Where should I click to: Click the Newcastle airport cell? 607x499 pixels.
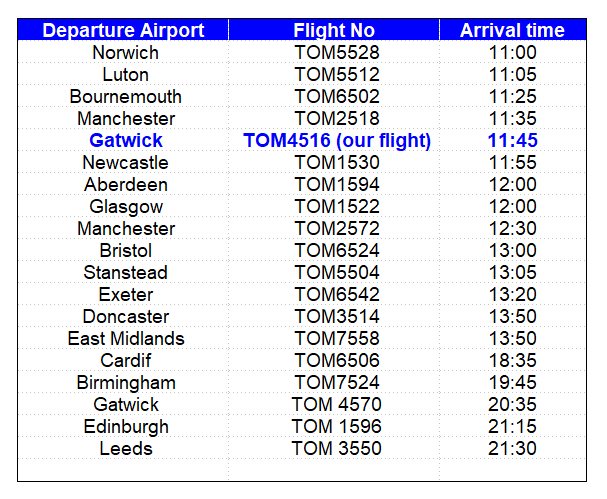point(123,162)
